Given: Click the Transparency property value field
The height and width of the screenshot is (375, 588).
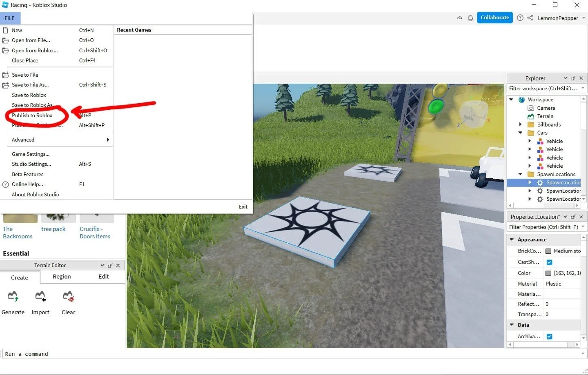Looking at the screenshot, I should pos(562,315).
